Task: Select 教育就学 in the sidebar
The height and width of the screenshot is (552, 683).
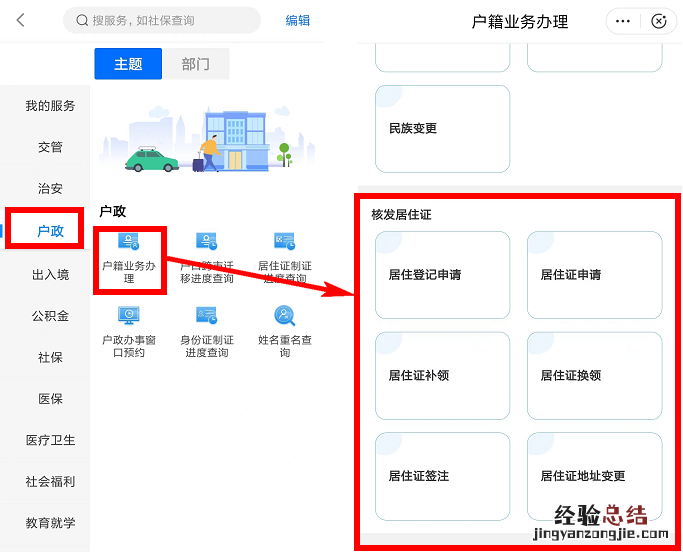Action: [x=50, y=523]
